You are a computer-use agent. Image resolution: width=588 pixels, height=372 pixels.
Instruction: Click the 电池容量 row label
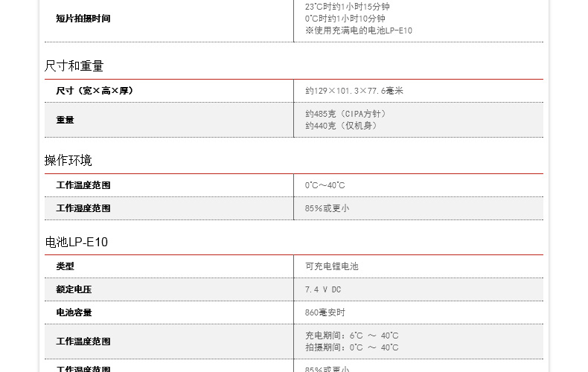[x=74, y=312]
